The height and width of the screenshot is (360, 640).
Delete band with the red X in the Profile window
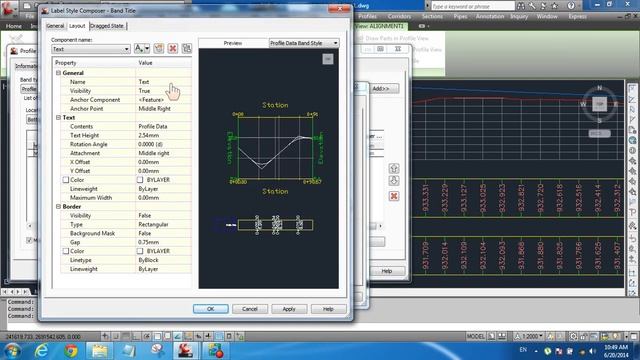(394, 196)
